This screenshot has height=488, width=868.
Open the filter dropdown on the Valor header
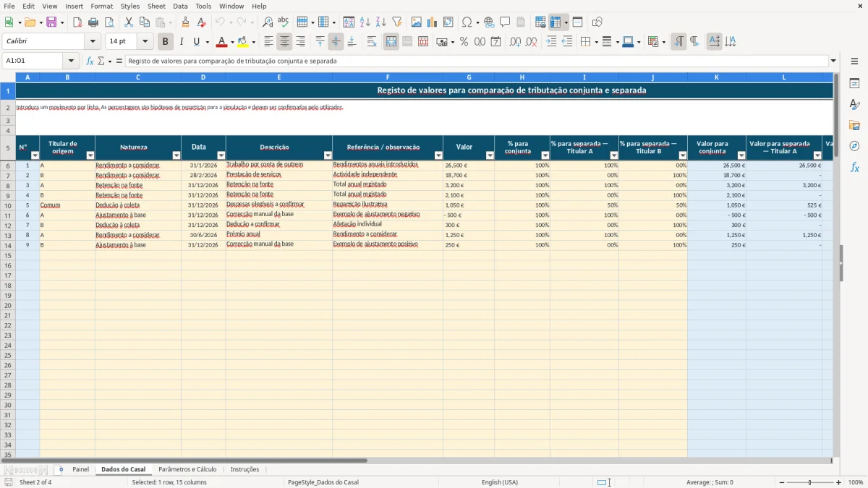(490, 155)
